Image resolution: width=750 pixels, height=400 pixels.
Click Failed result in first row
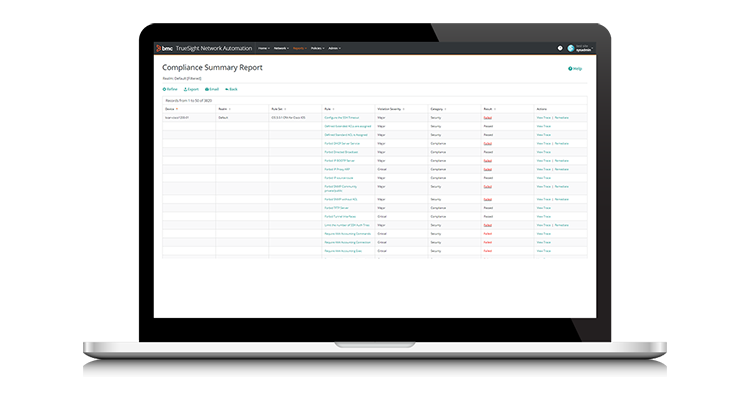tap(487, 117)
